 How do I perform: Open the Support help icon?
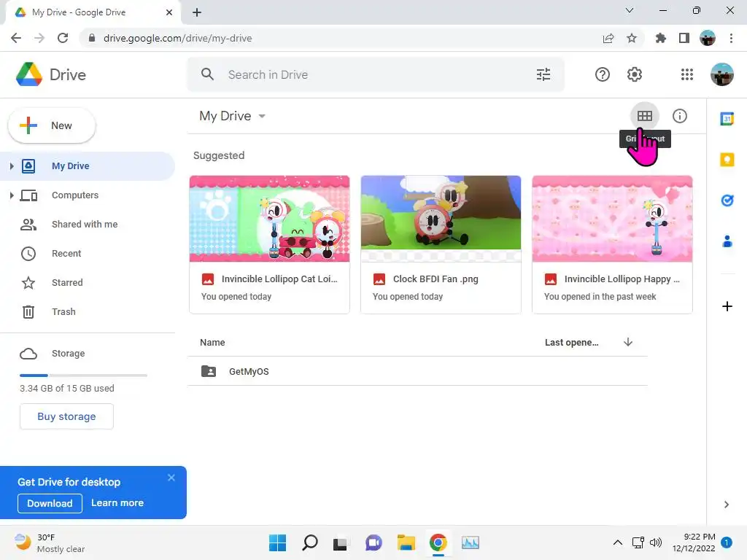pyautogui.click(x=602, y=74)
